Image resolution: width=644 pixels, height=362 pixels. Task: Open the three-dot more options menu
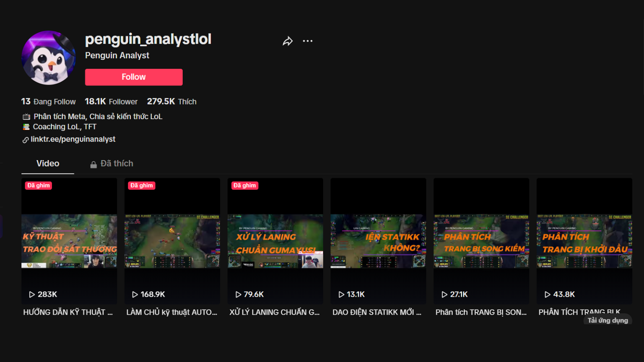(308, 41)
